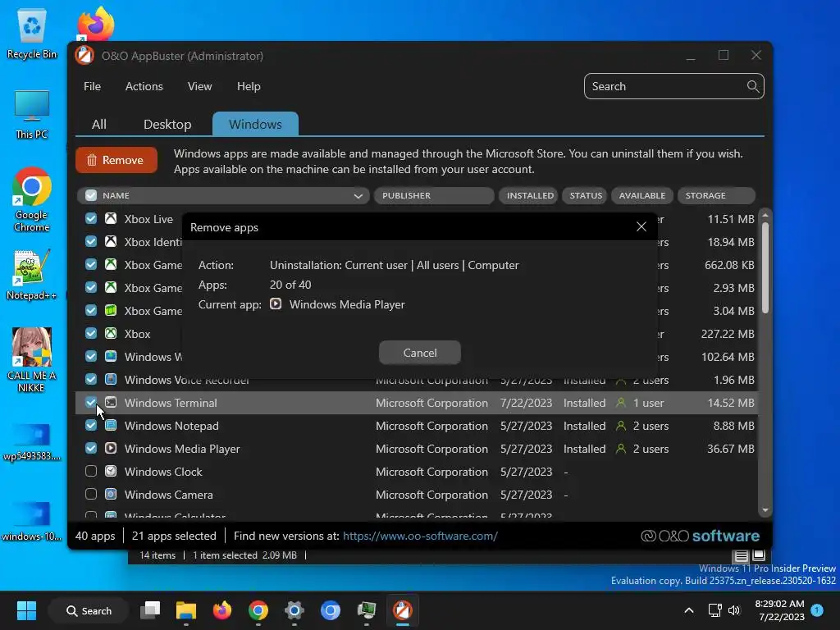Show hidden icons chevron in system tray
The height and width of the screenshot is (630, 840).
[689, 610]
